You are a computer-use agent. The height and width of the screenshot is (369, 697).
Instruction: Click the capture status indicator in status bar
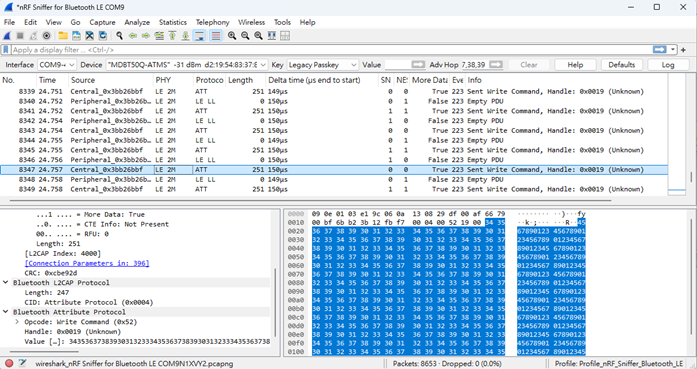[x=8, y=363]
